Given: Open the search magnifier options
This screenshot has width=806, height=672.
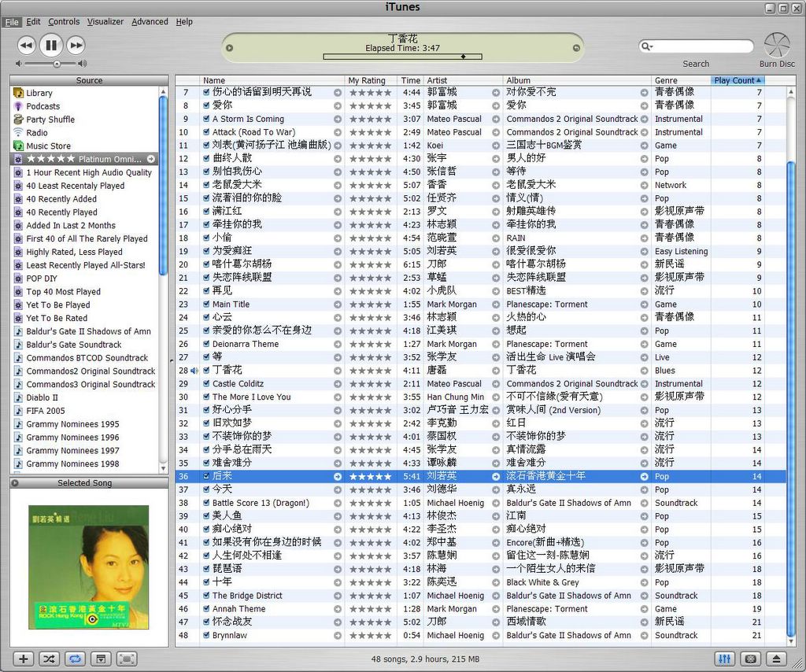Looking at the screenshot, I should coord(647,46).
